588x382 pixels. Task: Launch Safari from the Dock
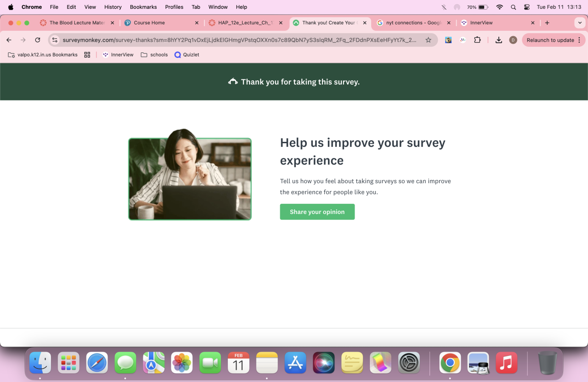[x=97, y=363]
